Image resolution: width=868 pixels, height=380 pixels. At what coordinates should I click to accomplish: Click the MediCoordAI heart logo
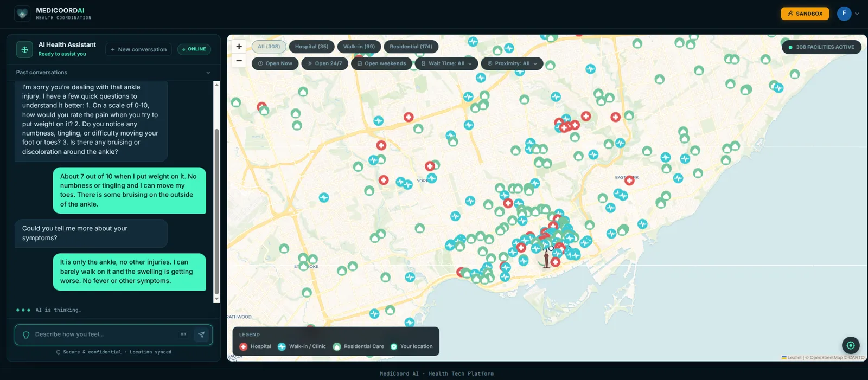pos(22,14)
